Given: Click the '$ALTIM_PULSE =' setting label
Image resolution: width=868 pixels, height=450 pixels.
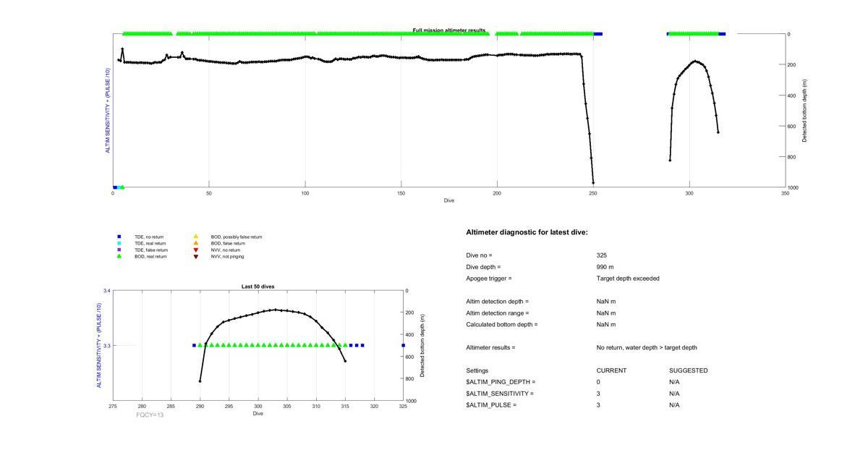Looking at the screenshot, I should point(491,405).
